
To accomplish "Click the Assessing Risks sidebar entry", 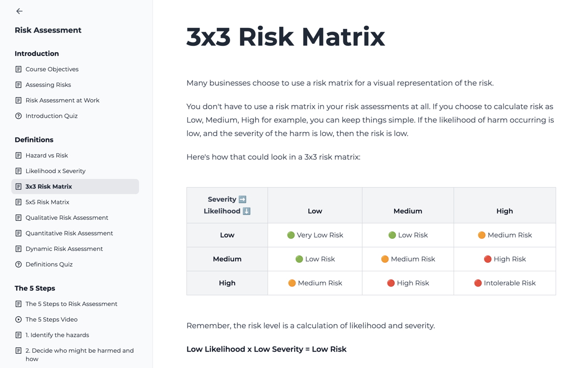I will (47, 85).
